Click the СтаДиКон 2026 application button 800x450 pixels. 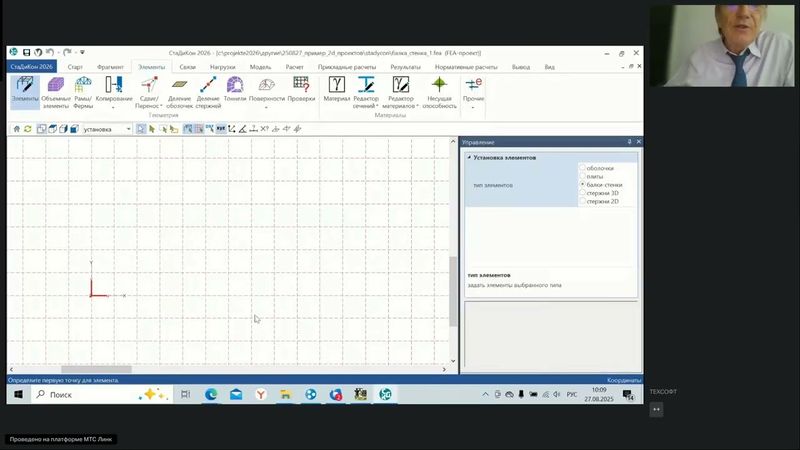(31, 67)
